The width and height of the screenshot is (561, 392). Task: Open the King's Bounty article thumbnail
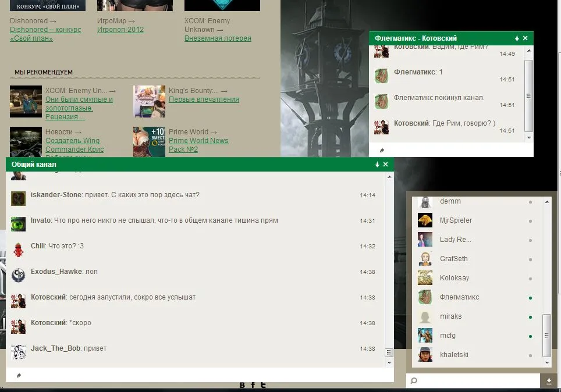point(149,101)
